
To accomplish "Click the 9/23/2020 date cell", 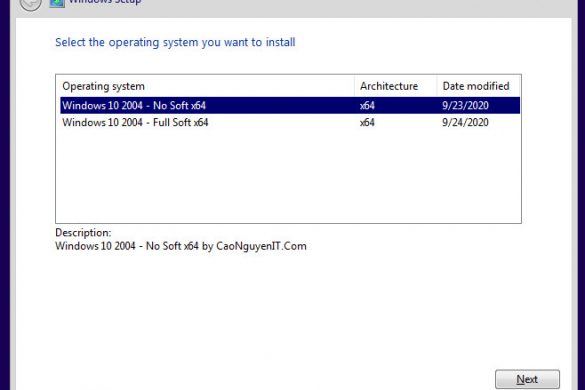I will point(465,106).
